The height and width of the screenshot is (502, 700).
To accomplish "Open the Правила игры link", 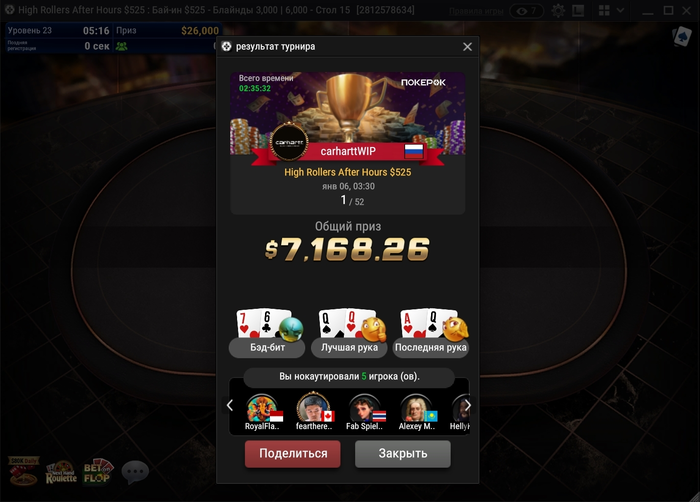I will tap(476, 11).
